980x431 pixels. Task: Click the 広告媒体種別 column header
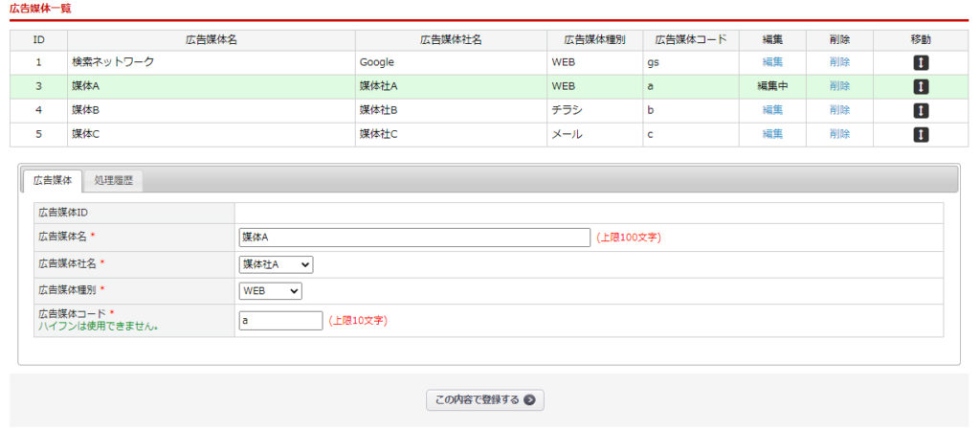pos(595,40)
